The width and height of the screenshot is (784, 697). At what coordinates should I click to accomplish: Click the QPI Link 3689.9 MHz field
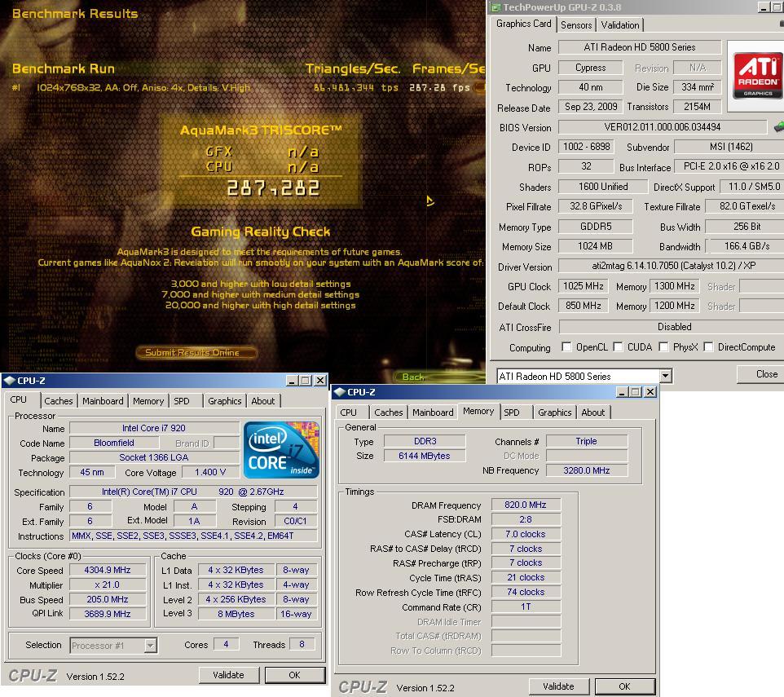(x=108, y=614)
